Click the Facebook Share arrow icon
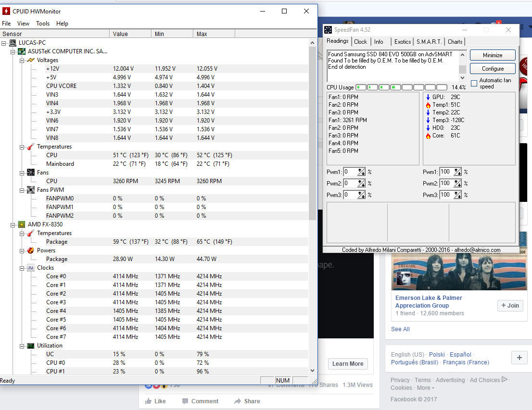Screen dimensions: 532x410 click(238, 401)
